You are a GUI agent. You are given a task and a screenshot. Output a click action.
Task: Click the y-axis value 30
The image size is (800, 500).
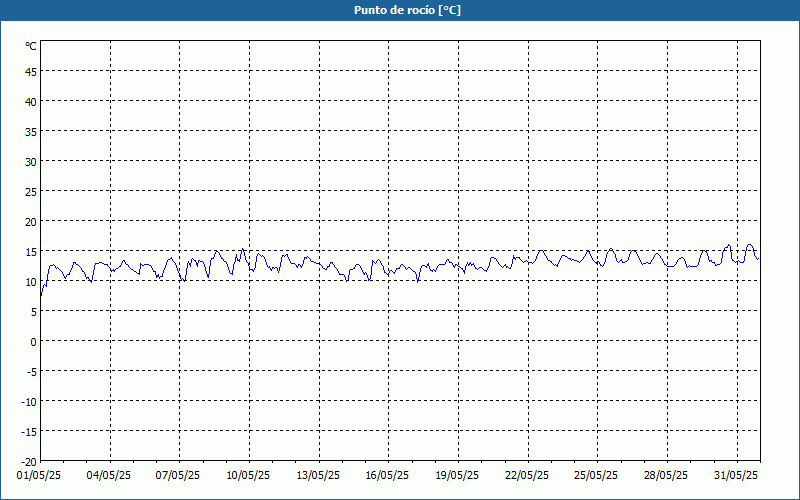(31, 162)
